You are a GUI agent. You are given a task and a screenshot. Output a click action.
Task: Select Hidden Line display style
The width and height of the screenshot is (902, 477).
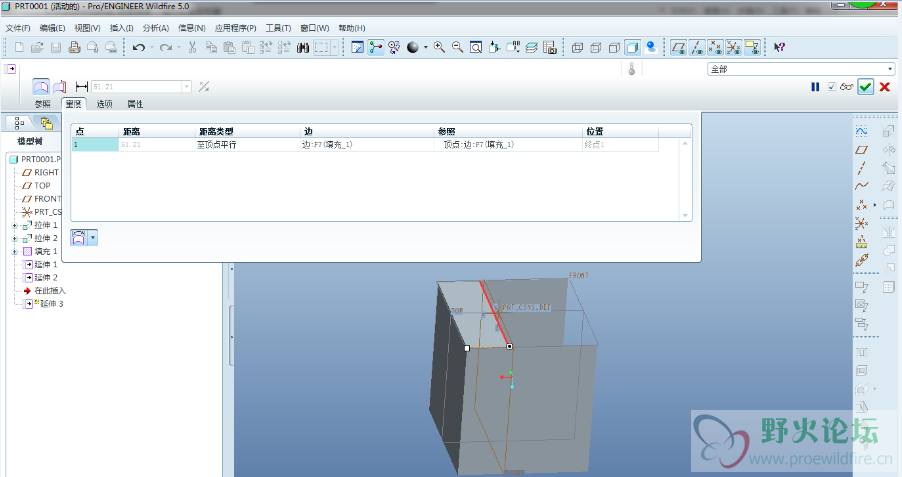coord(596,48)
